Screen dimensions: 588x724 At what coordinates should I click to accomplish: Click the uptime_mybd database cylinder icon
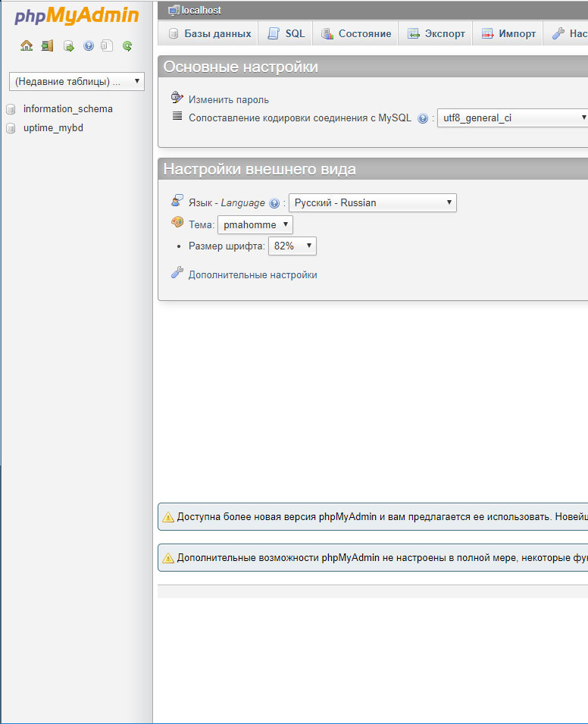click(x=11, y=128)
